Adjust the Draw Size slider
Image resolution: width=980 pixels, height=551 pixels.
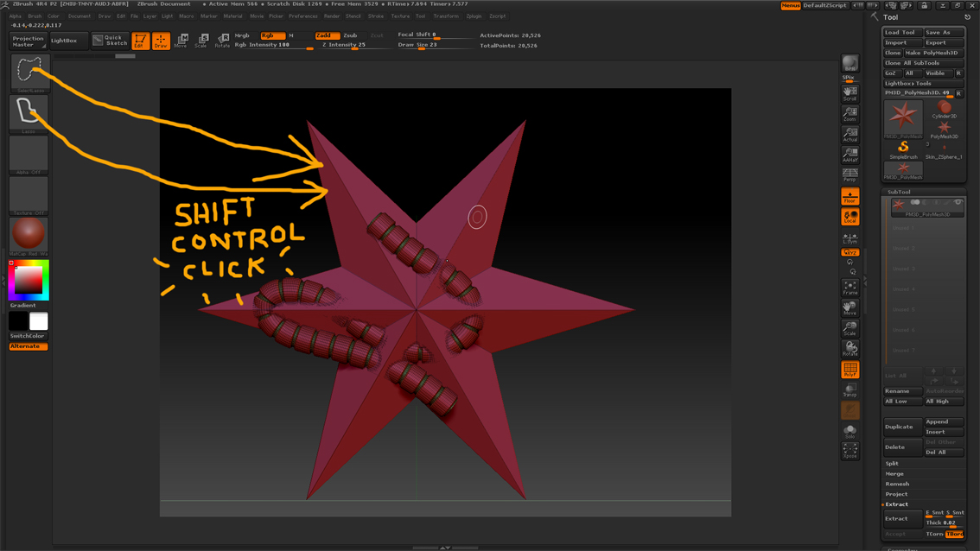(x=433, y=45)
